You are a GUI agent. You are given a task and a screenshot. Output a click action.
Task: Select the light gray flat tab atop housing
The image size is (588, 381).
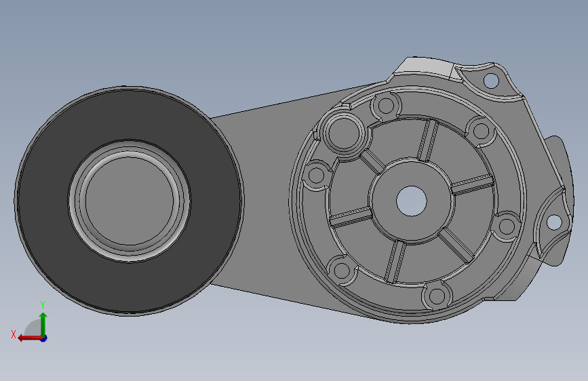(424, 66)
